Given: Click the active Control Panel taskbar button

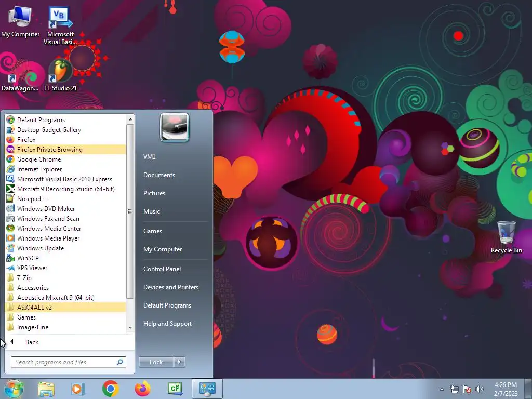Looking at the screenshot, I should (207, 389).
